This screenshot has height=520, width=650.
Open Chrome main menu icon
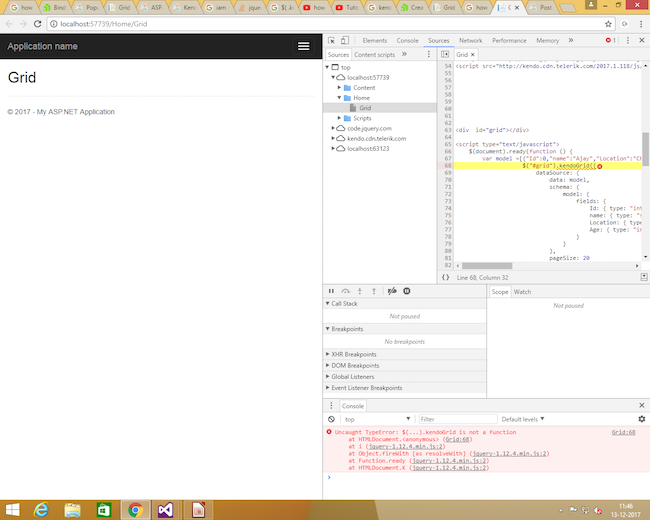coord(640,24)
